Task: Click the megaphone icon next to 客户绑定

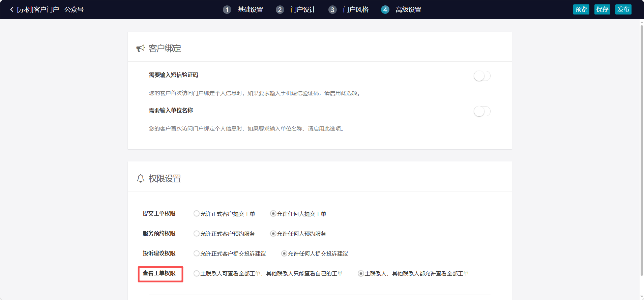Action: 140,49
